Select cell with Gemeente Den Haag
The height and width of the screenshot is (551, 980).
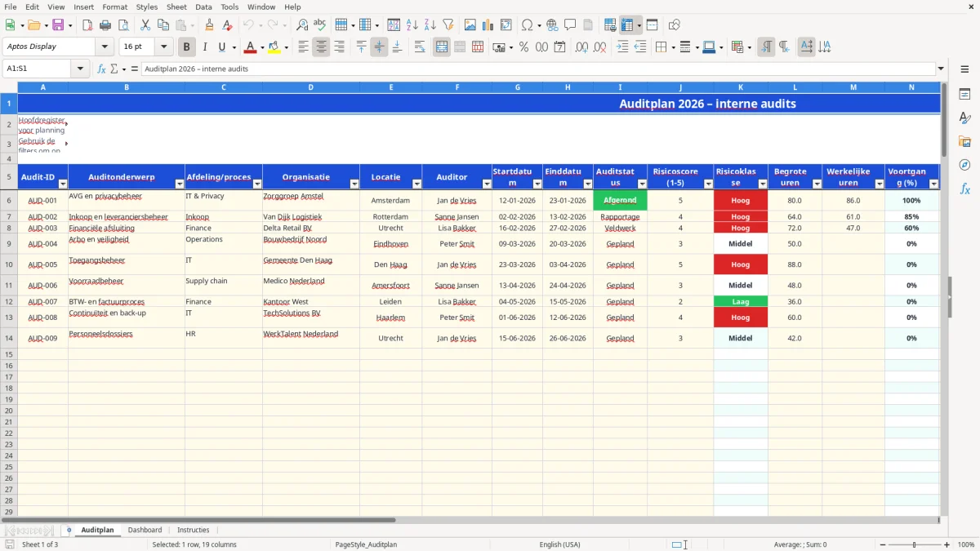310,264
